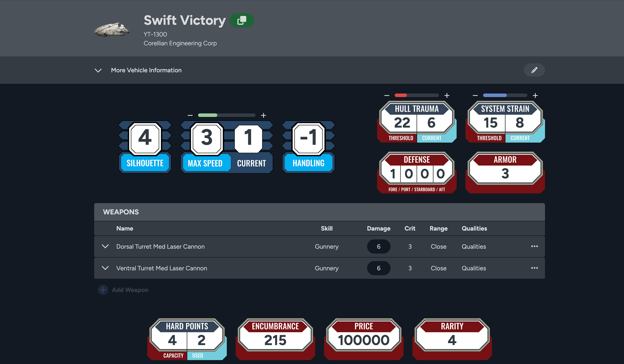This screenshot has width=624, height=364.
Task: Increase system strain with plus icon
Action: point(535,95)
